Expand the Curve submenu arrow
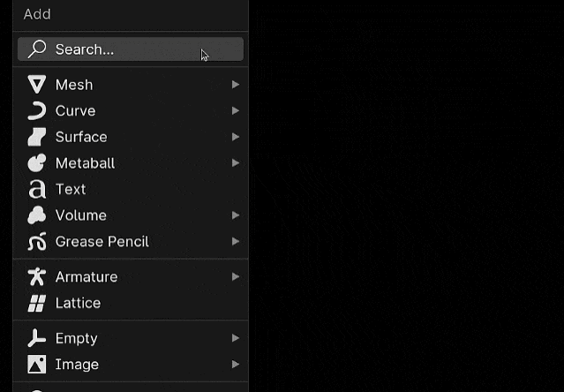Viewport: 564px width, 392px height. point(236,110)
